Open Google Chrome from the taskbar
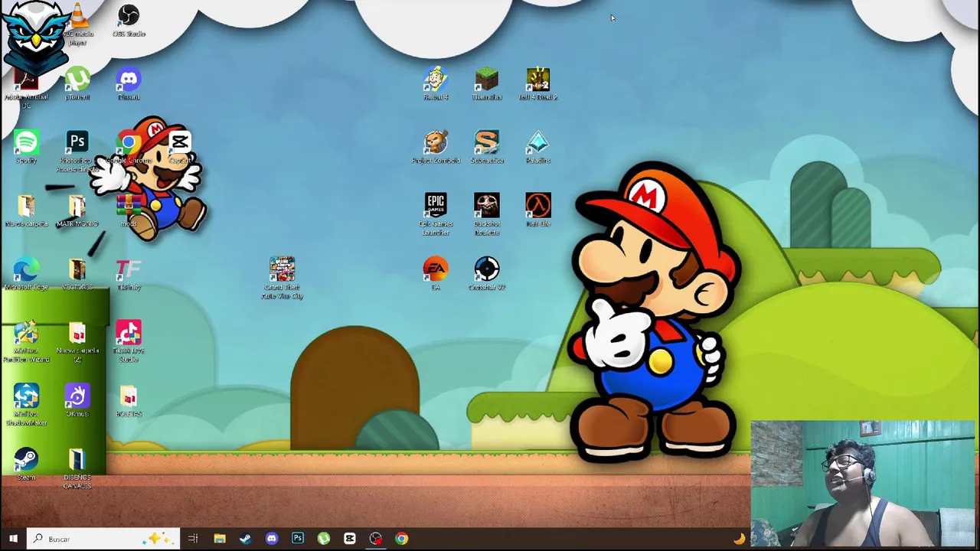Image resolution: width=980 pixels, height=551 pixels. (402, 539)
